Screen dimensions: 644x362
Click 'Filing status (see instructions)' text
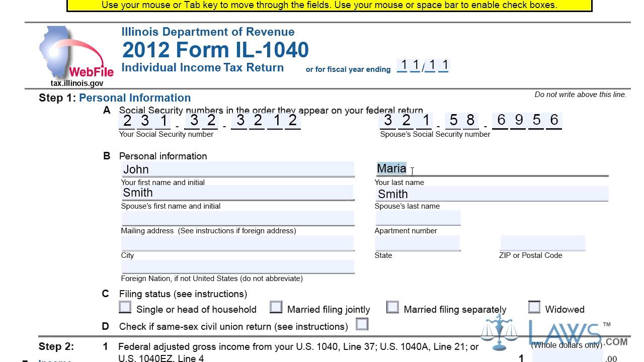click(183, 294)
